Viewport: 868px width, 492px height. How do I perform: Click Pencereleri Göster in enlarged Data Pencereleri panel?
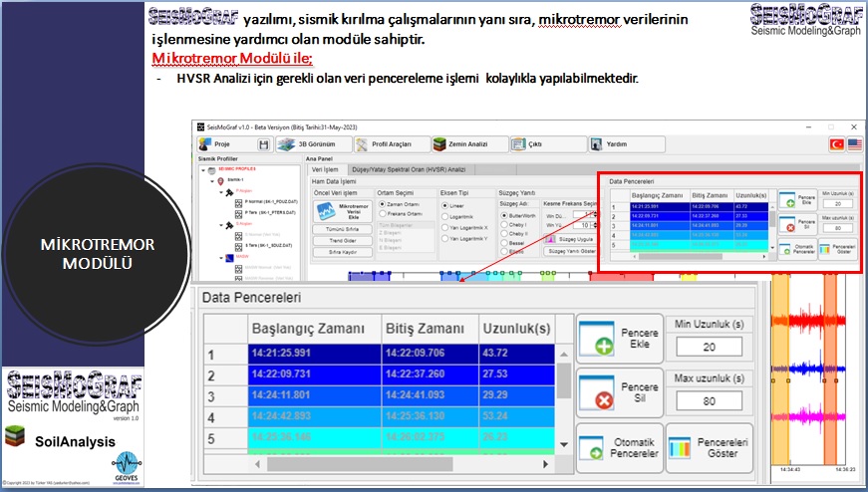click(710, 448)
